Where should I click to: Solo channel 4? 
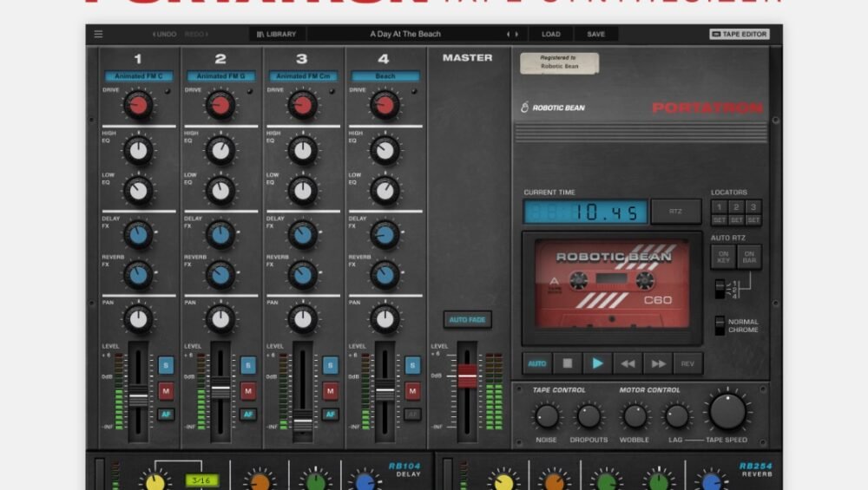click(x=412, y=365)
